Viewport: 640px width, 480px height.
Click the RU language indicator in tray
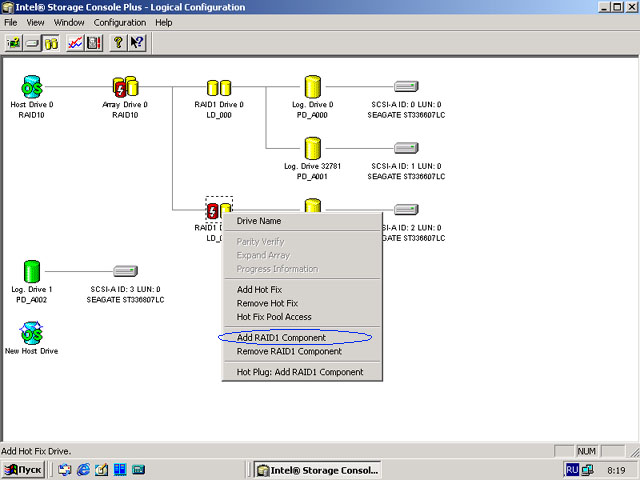(573, 468)
